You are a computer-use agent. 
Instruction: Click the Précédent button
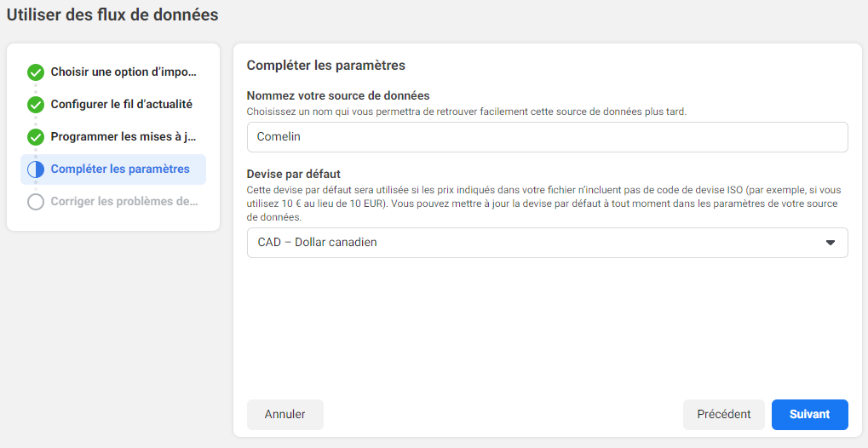723,415
